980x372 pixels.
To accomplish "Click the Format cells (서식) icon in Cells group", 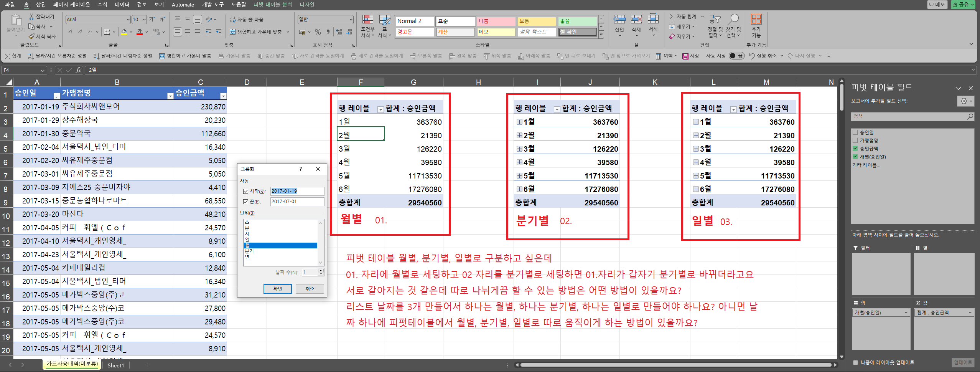I will (653, 19).
